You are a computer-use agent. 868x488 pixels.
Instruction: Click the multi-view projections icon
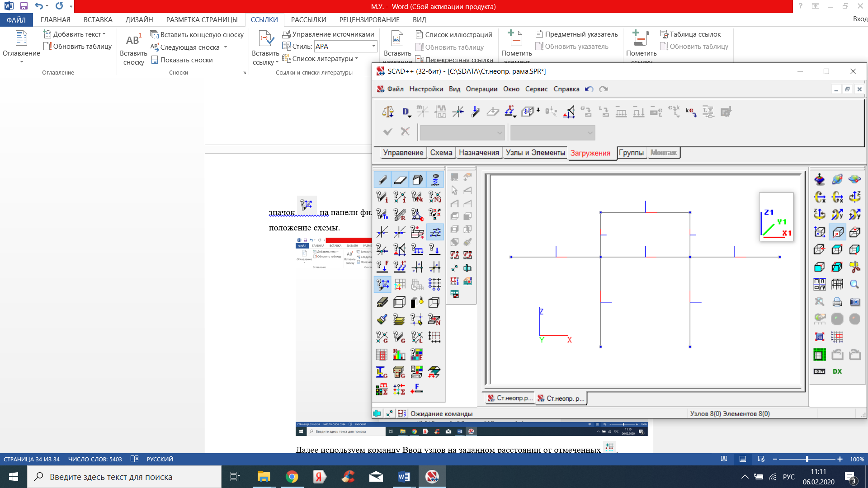820,284
